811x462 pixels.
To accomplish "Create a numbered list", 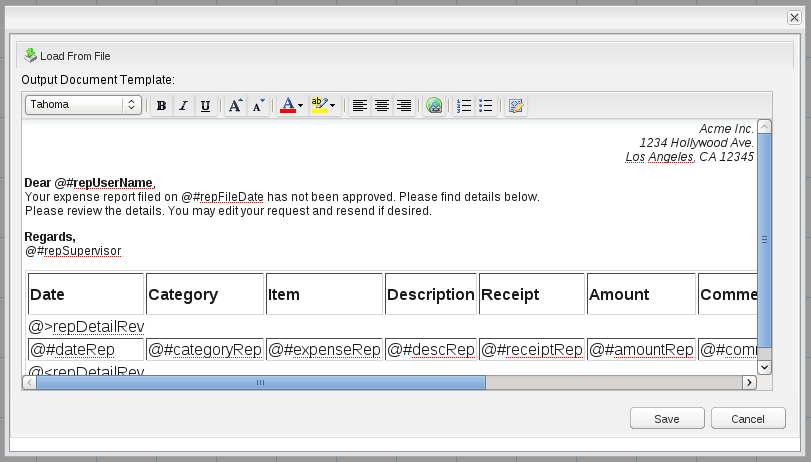I will pyautogui.click(x=463, y=105).
